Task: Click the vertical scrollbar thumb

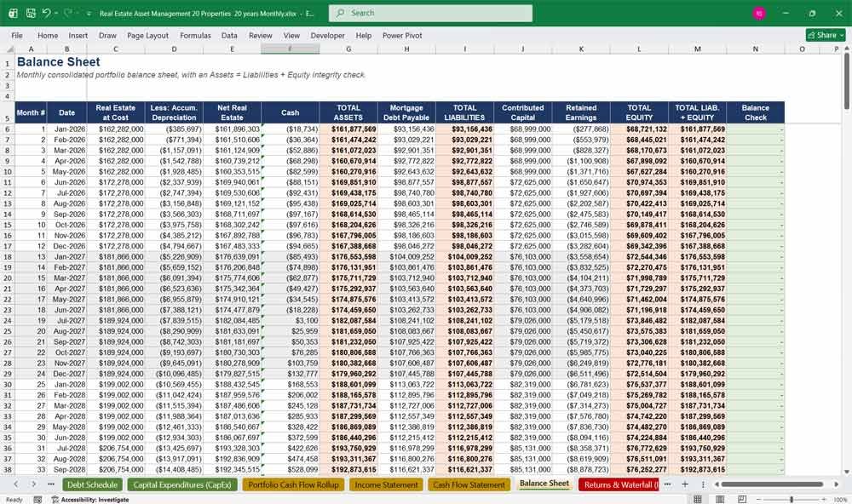Action: coord(847,81)
